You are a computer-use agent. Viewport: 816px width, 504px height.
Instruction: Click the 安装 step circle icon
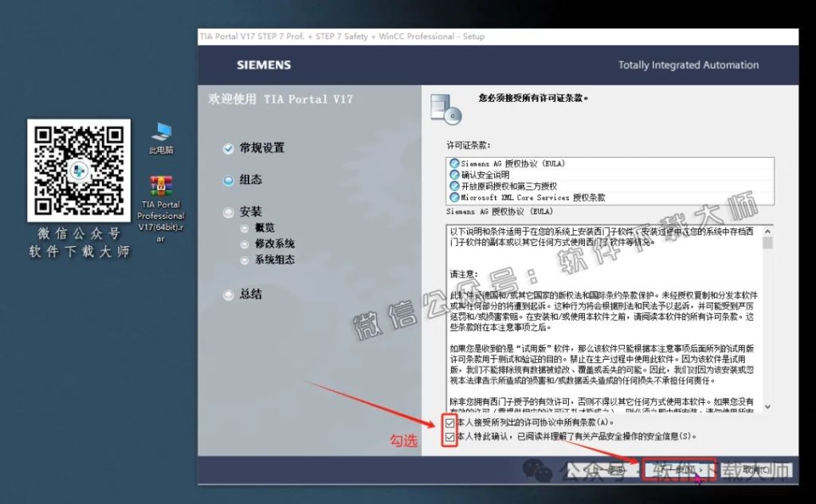[227, 212]
